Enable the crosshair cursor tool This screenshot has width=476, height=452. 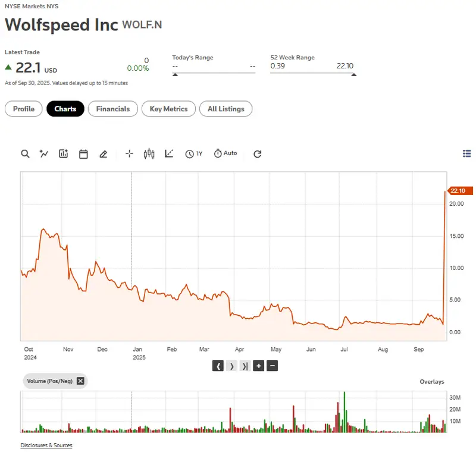pyautogui.click(x=129, y=153)
